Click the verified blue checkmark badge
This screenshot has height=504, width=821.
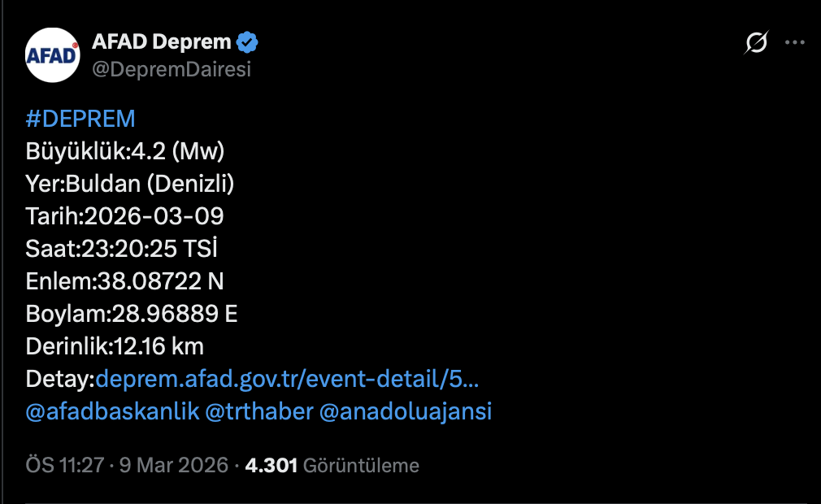coord(249,41)
